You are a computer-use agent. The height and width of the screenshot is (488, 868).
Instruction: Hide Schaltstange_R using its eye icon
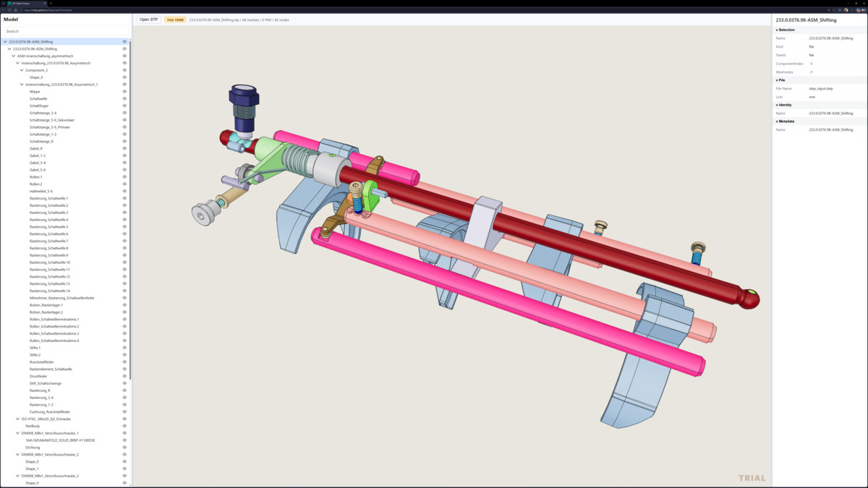pyautogui.click(x=124, y=142)
